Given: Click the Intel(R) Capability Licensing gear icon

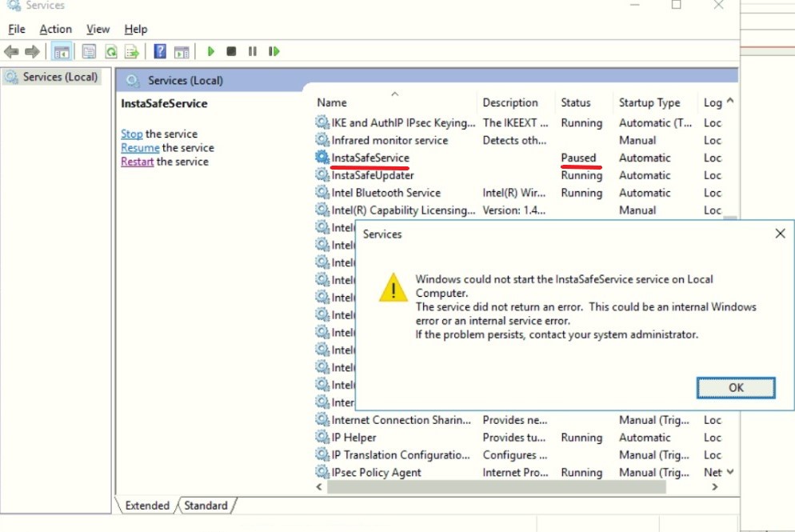Looking at the screenshot, I should [x=322, y=210].
